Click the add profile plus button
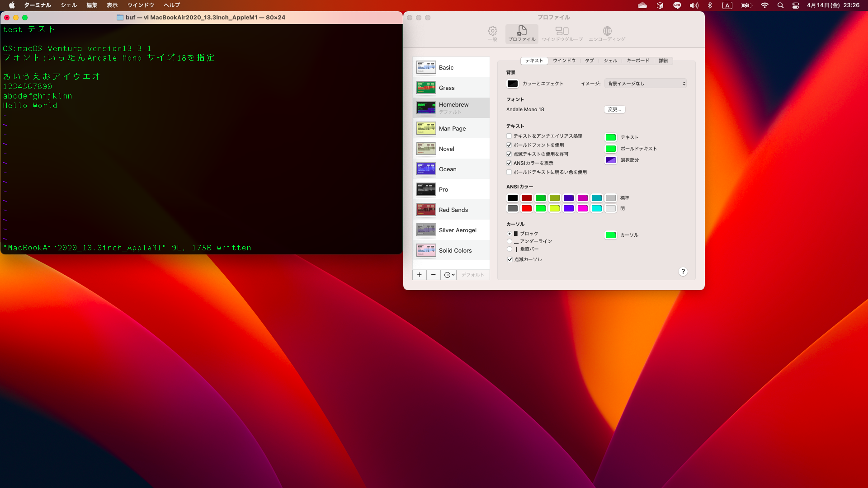This screenshot has width=868, height=488. [419, 275]
